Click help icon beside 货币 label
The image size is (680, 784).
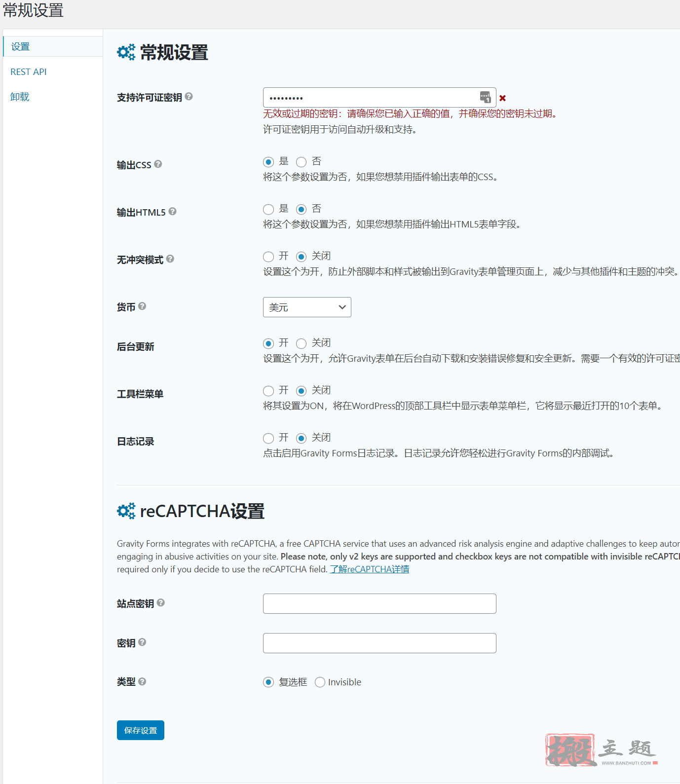(x=142, y=306)
